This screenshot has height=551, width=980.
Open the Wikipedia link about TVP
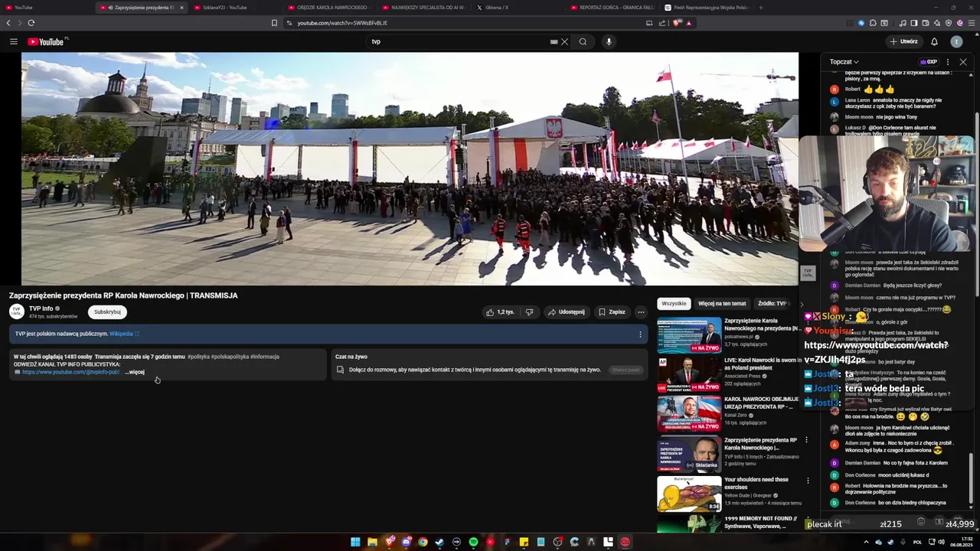coord(124,334)
